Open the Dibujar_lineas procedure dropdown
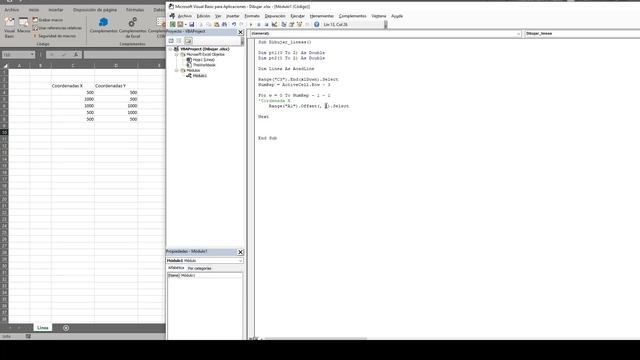 tap(582, 33)
